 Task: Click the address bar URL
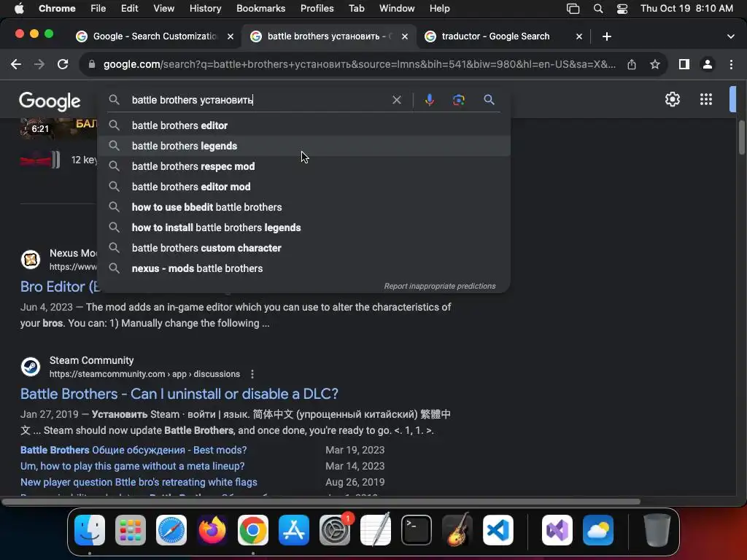click(x=359, y=64)
